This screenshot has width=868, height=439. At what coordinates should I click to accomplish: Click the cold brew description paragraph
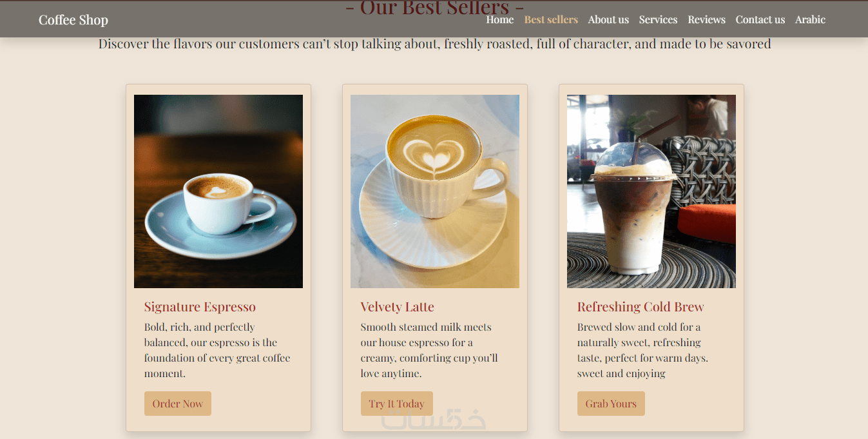tap(643, 350)
